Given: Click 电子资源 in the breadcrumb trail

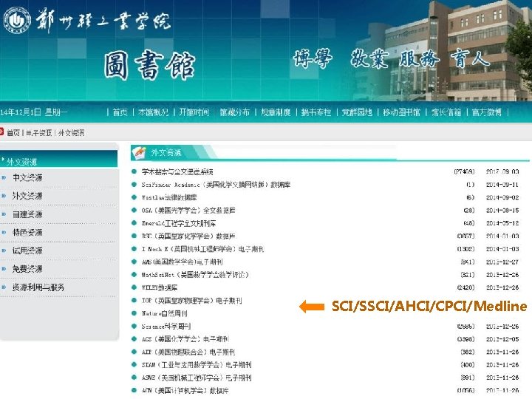Looking at the screenshot, I should pyautogui.click(x=38, y=133).
